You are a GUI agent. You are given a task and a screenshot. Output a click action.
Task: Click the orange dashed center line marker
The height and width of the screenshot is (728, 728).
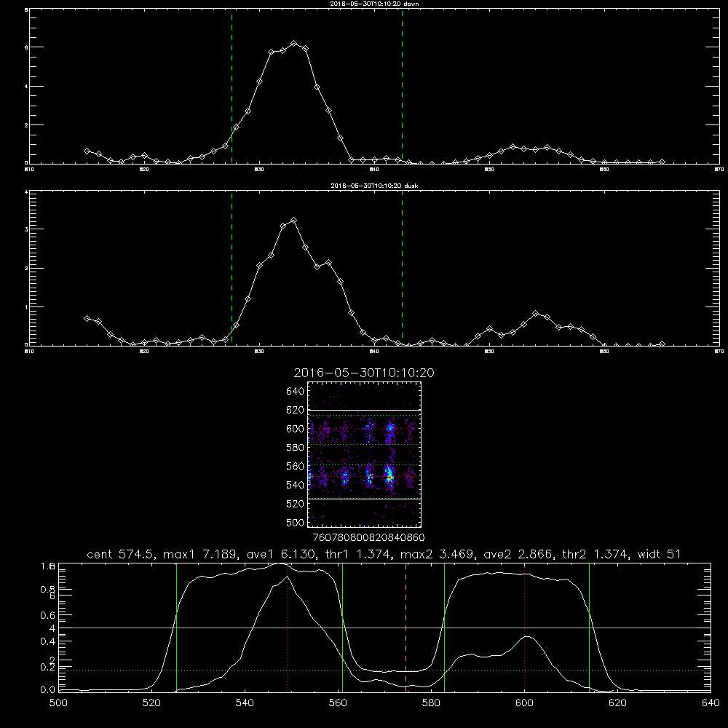(x=405, y=627)
